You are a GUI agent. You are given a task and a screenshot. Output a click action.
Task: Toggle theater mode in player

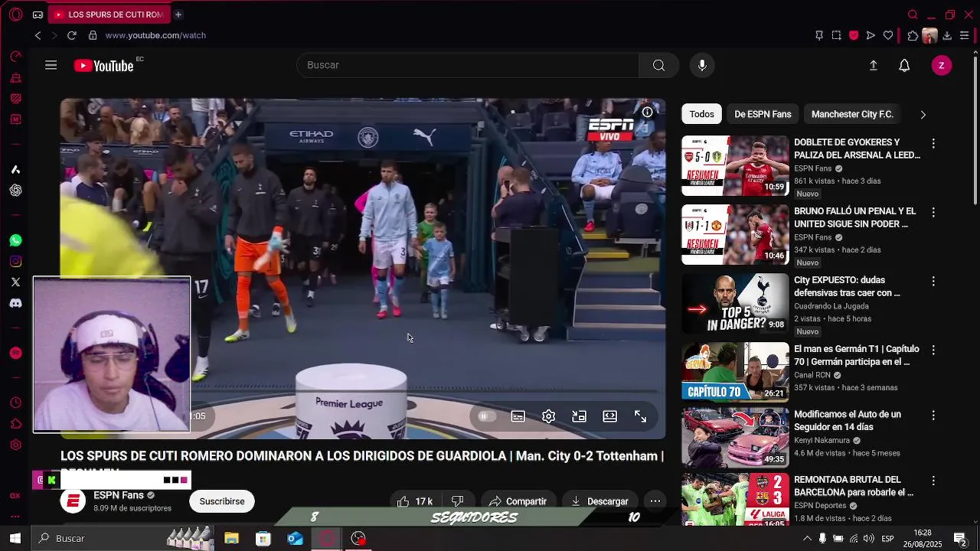tap(610, 416)
